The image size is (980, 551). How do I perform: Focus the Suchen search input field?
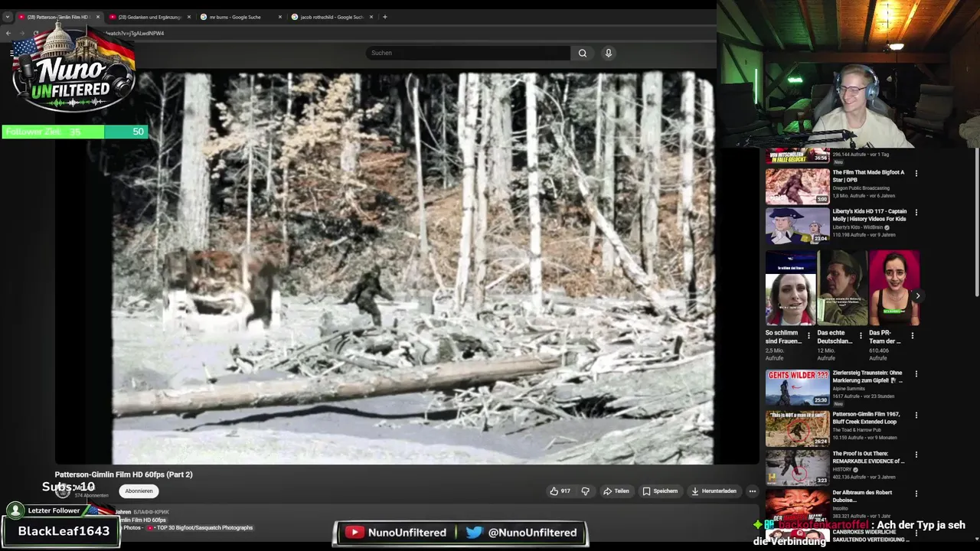pyautogui.click(x=469, y=53)
